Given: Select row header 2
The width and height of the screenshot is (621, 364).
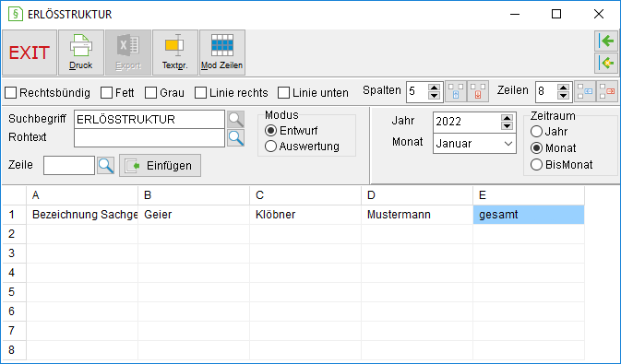Looking at the screenshot, I should [x=14, y=234].
